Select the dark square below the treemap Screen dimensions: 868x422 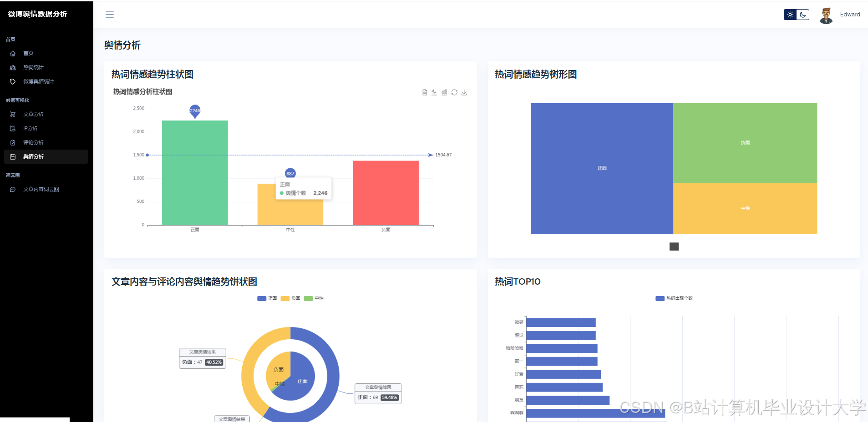pos(674,246)
